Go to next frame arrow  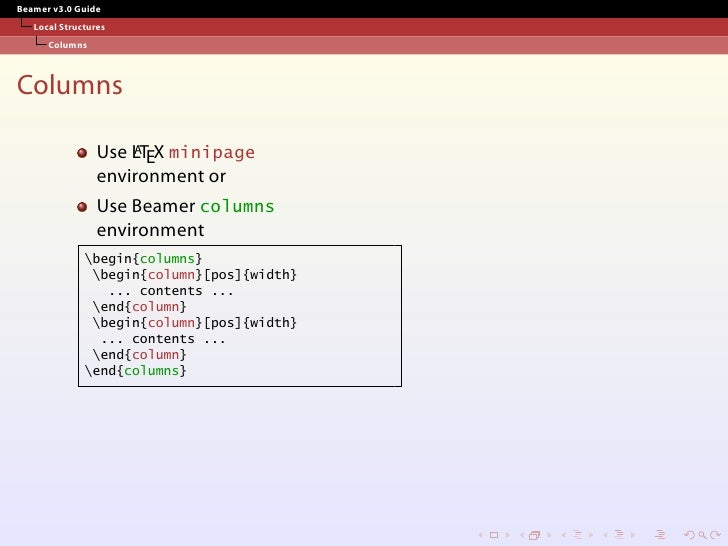point(549,535)
